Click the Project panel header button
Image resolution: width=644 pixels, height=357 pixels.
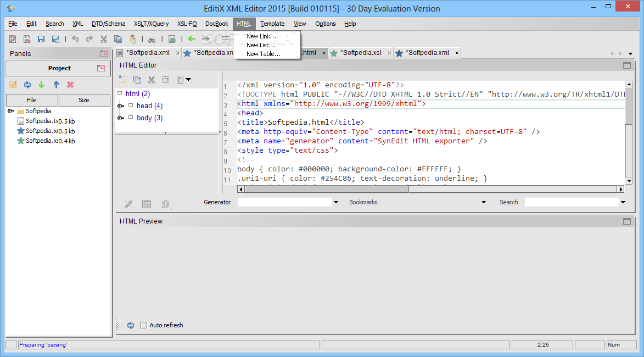click(x=59, y=68)
